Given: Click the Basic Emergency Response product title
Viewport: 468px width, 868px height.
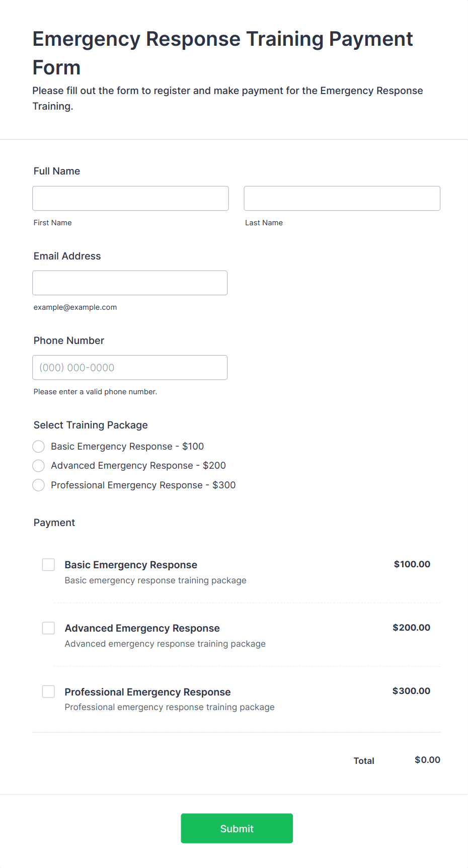Looking at the screenshot, I should click(x=131, y=565).
